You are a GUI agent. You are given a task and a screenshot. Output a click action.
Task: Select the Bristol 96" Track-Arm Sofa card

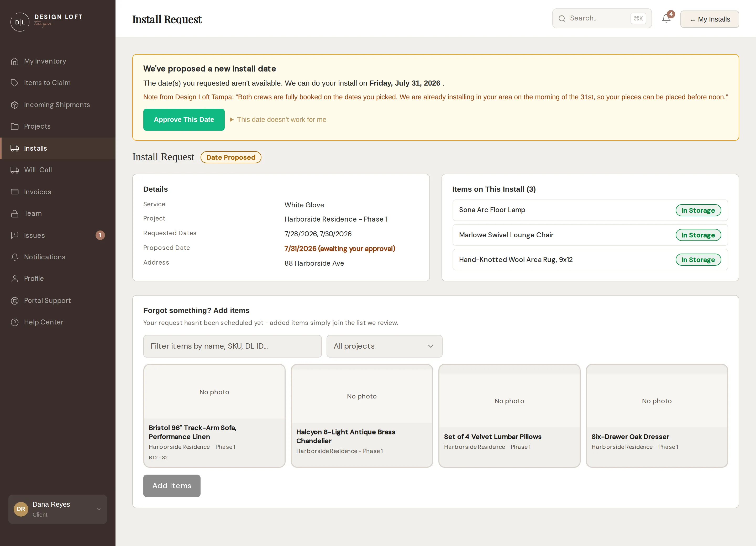tap(214, 416)
